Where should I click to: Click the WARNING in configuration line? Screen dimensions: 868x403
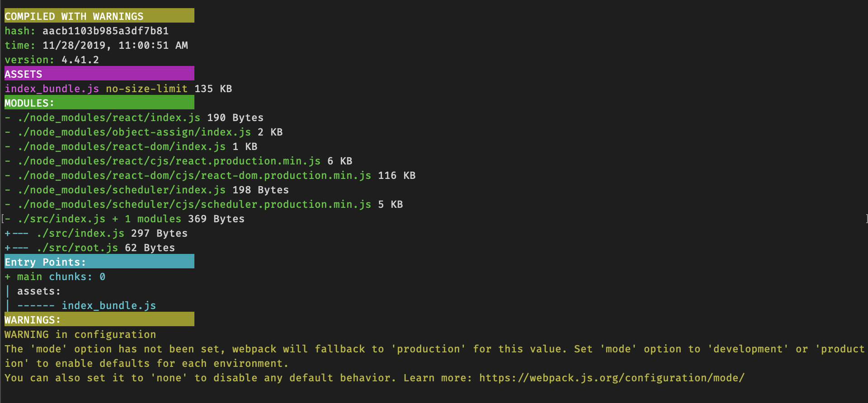click(x=80, y=334)
